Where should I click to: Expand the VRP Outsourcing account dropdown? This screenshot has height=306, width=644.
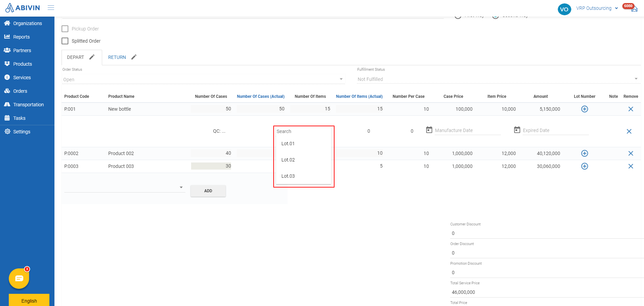pyautogui.click(x=597, y=8)
